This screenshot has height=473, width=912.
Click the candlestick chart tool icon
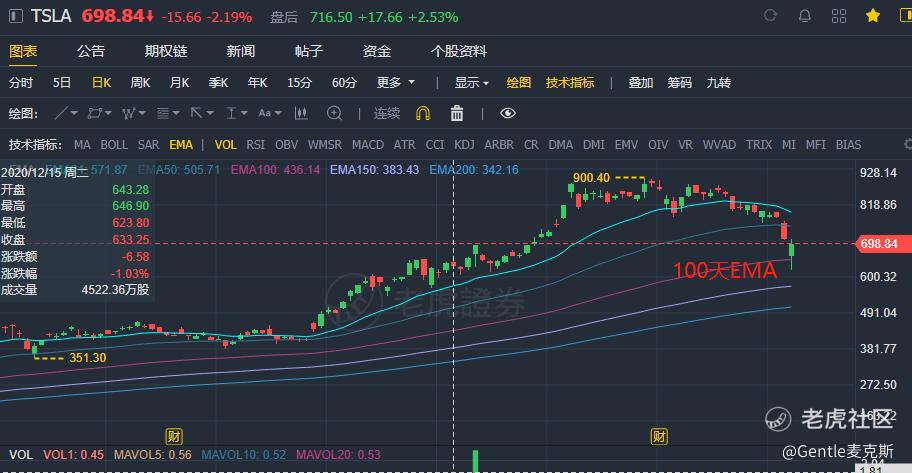[x=301, y=113]
